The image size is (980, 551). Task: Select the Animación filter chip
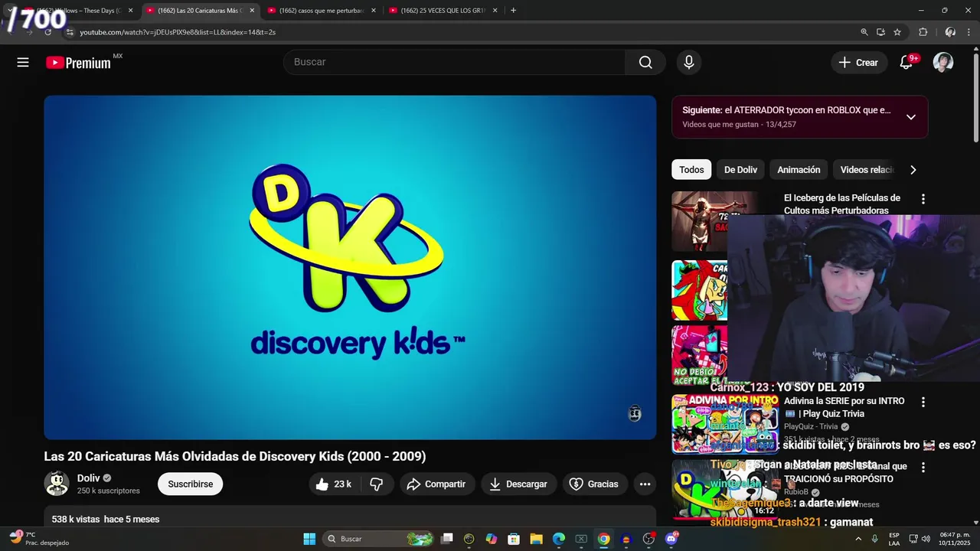[799, 170]
